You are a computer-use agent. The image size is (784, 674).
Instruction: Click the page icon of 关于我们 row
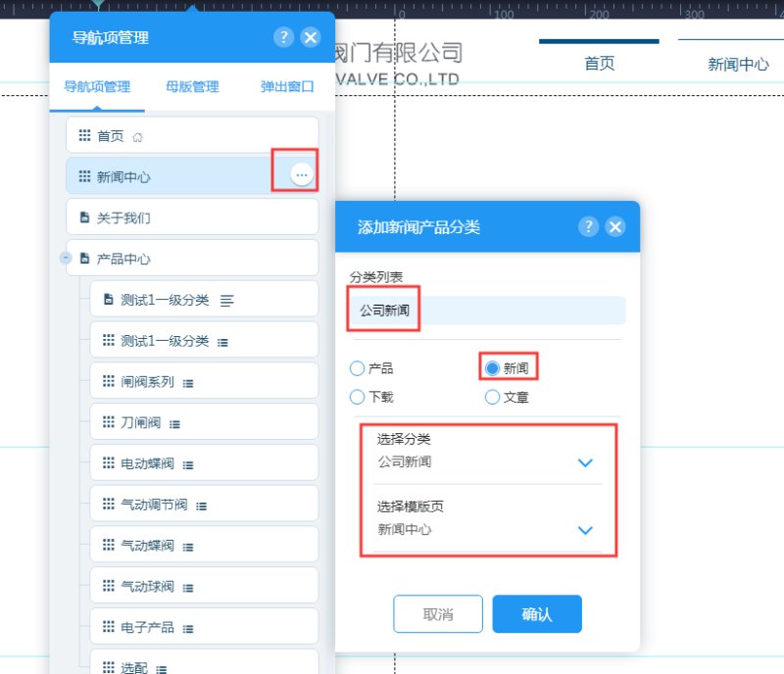tap(84, 217)
